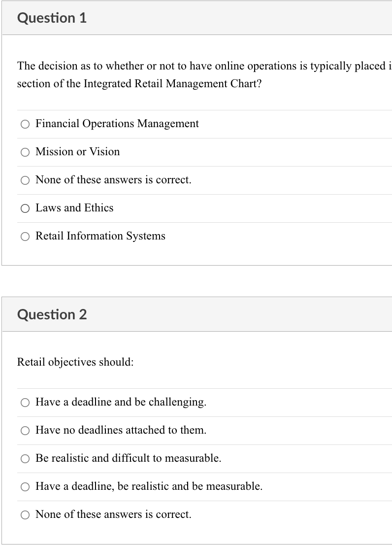The image size is (392, 545).
Task: Select the Financial Operations Management radio button
Action: 25,124
